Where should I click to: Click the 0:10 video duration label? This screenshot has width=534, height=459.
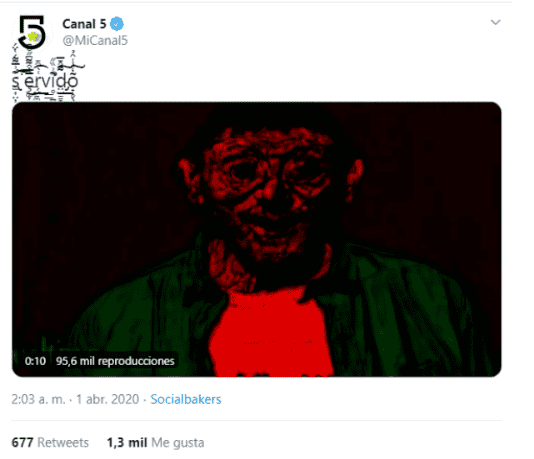[x=35, y=361]
